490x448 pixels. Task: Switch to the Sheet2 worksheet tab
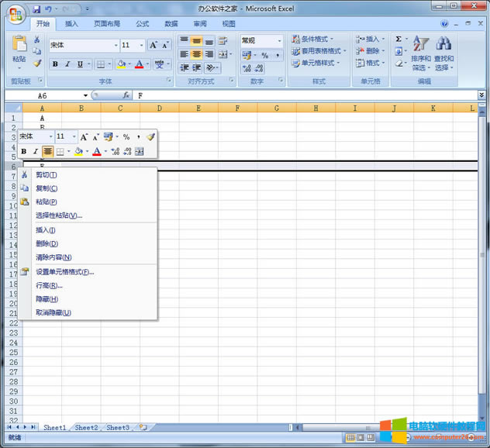pyautogui.click(x=86, y=428)
